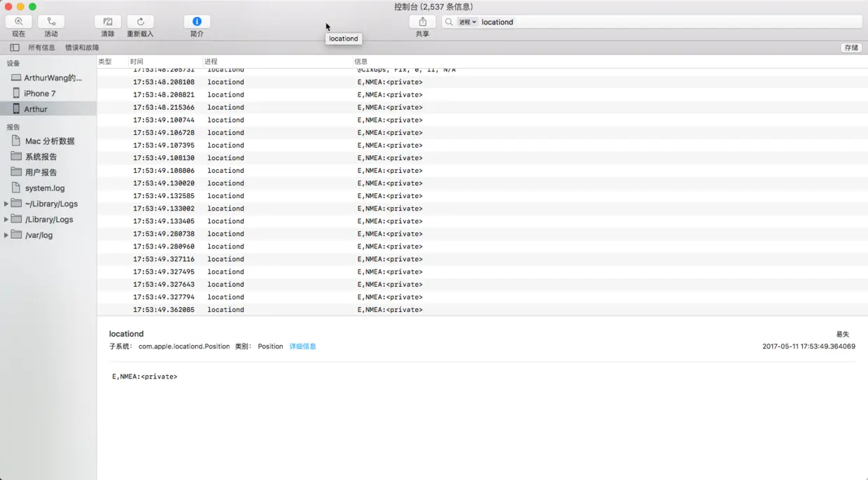Image resolution: width=868 pixels, height=480 pixels.
Task: Expand the /Library/Logs folder
Action: (6, 220)
